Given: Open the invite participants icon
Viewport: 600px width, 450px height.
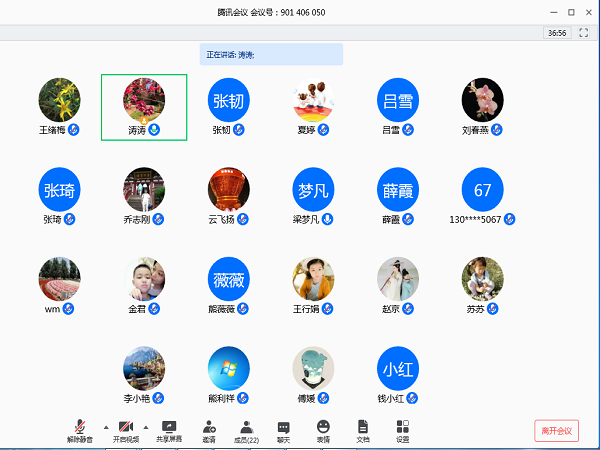Looking at the screenshot, I should click(x=209, y=431).
